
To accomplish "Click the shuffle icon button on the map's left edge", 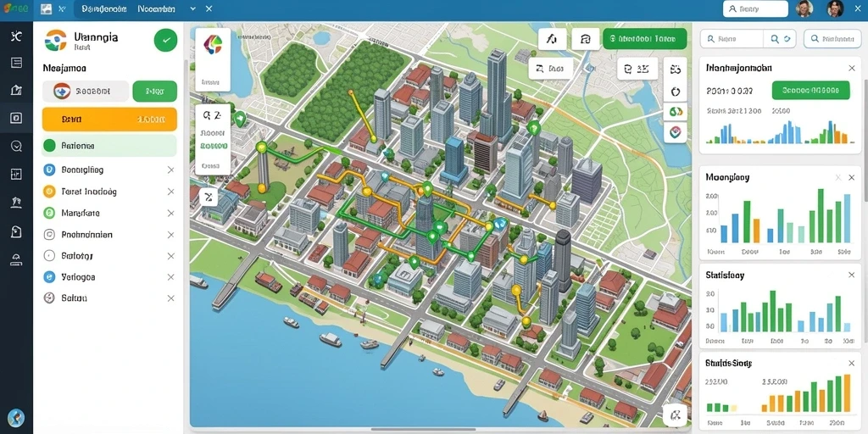I will point(209,197).
